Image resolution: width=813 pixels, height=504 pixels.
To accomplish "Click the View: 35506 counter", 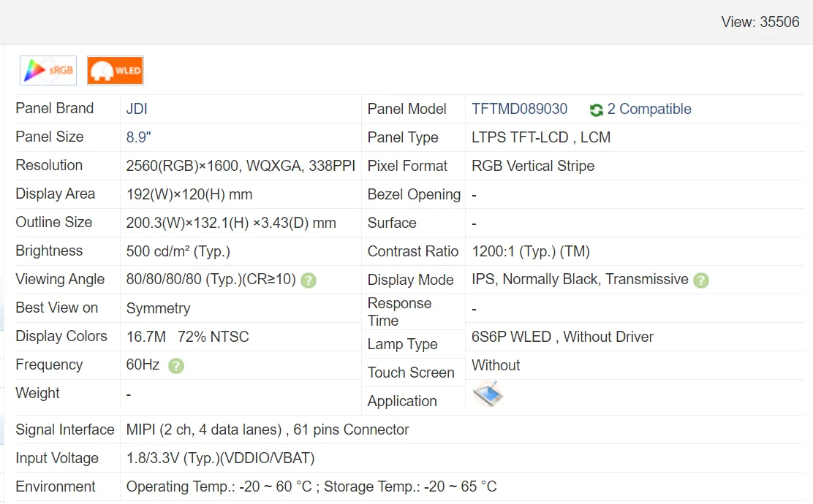I will click(x=760, y=22).
